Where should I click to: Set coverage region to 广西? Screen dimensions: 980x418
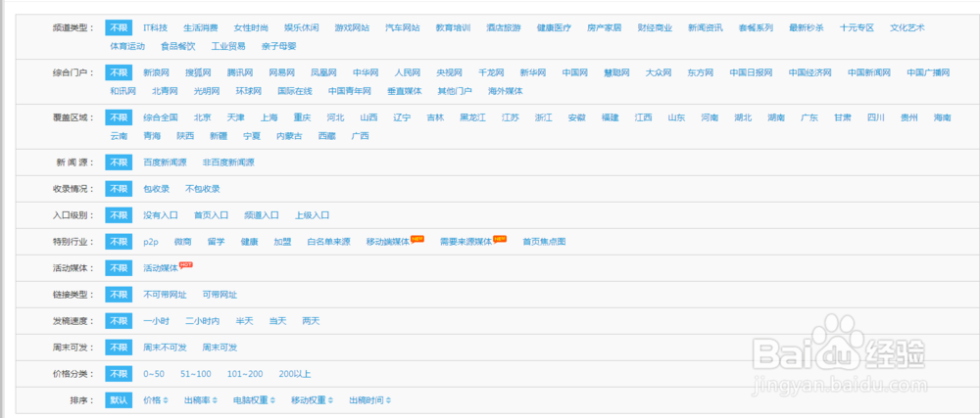360,135
